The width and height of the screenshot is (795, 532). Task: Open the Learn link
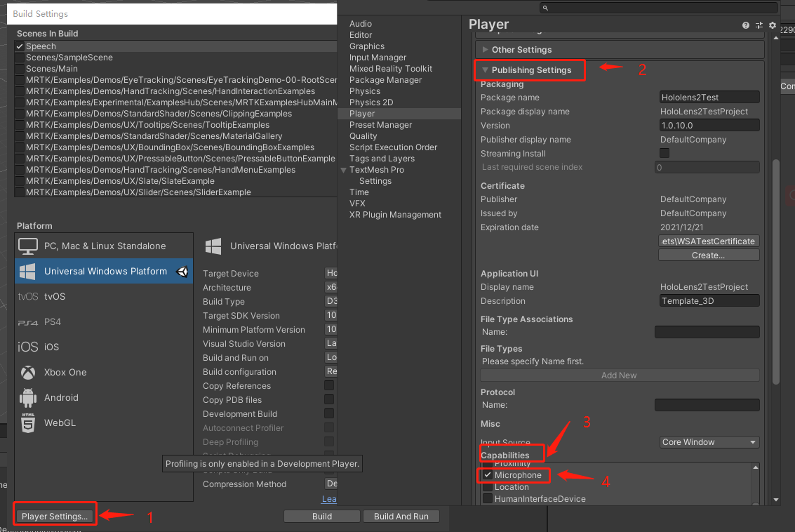(329, 499)
